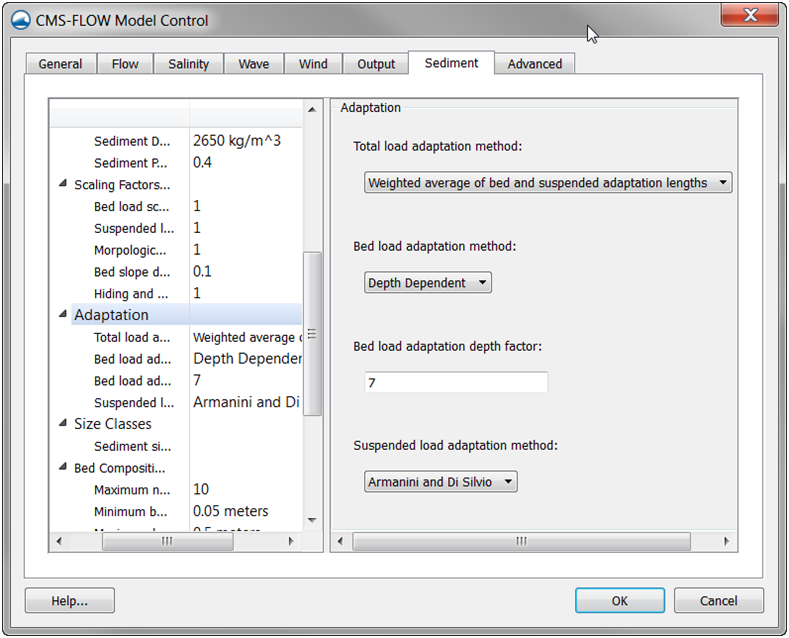Viewport: 789px width, 638px height.
Task: Switch to the Advanced tab
Action: pos(534,64)
